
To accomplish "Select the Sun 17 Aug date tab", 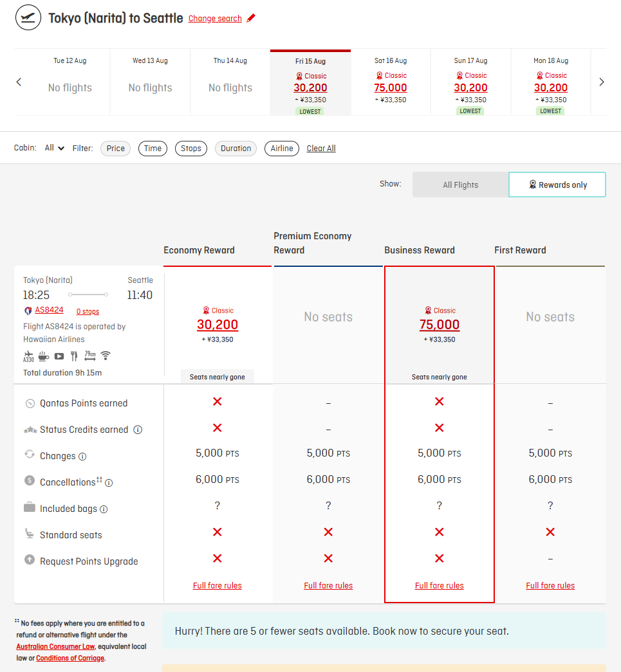I will coord(470,82).
